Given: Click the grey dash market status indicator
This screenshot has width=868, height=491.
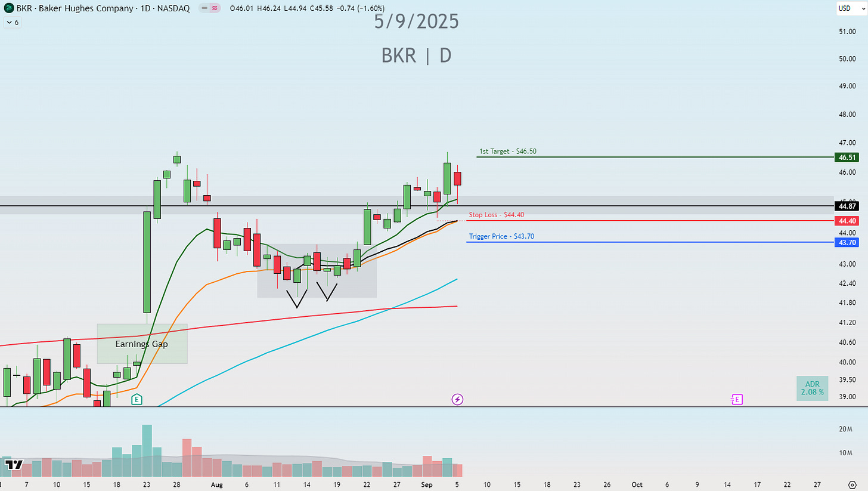Looking at the screenshot, I should click(x=204, y=8).
